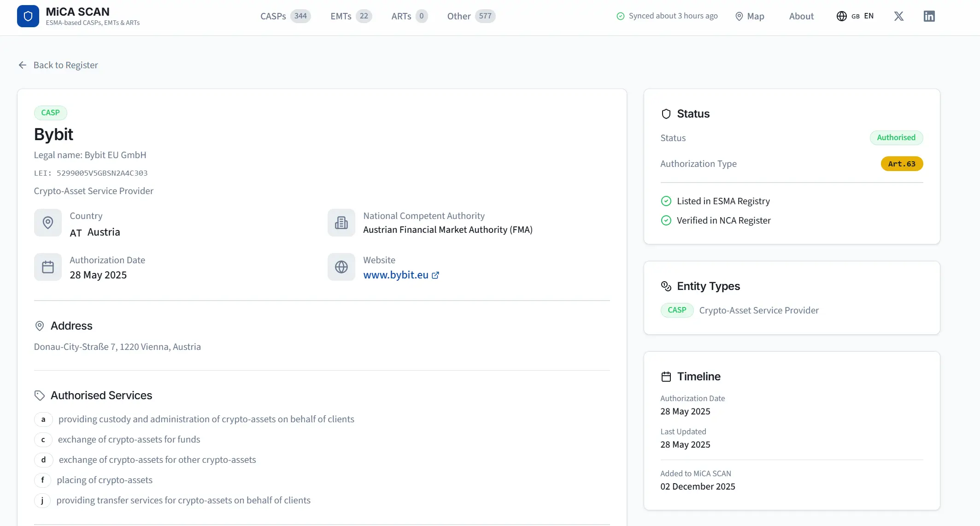This screenshot has height=526, width=980.
Task: Open the X (Twitter) profile icon
Action: click(898, 16)
